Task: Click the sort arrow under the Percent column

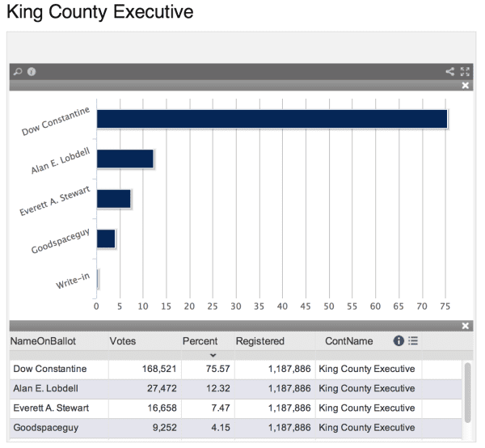Action: coord(213,354)
